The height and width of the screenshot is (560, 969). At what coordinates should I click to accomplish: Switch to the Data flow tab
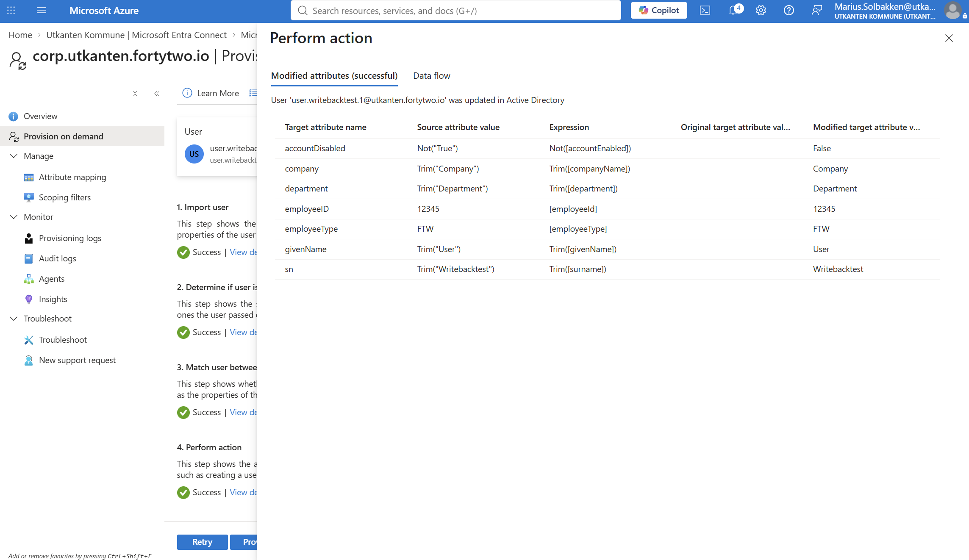tap(431, 76)
